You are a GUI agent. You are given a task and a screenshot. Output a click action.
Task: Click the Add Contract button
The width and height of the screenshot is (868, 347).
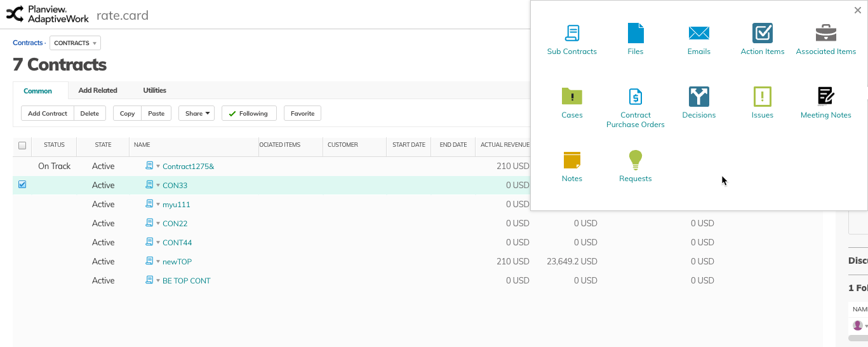[x=48, y=113]
